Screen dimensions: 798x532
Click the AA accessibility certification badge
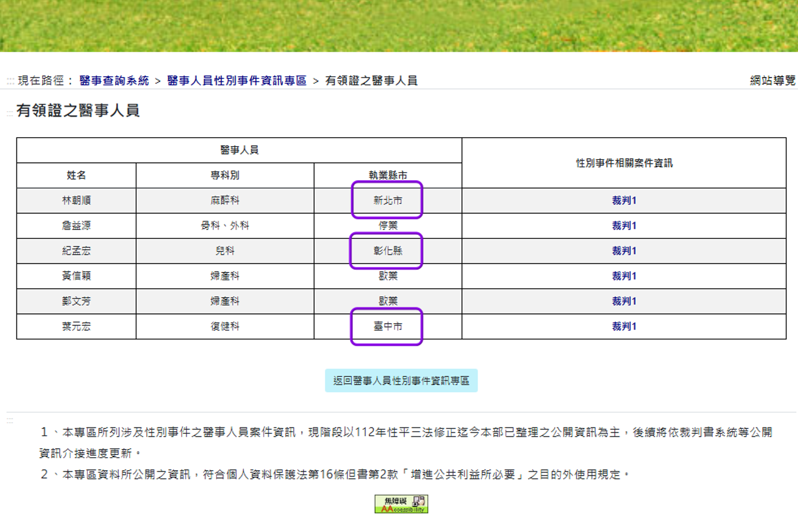[401, 503]
